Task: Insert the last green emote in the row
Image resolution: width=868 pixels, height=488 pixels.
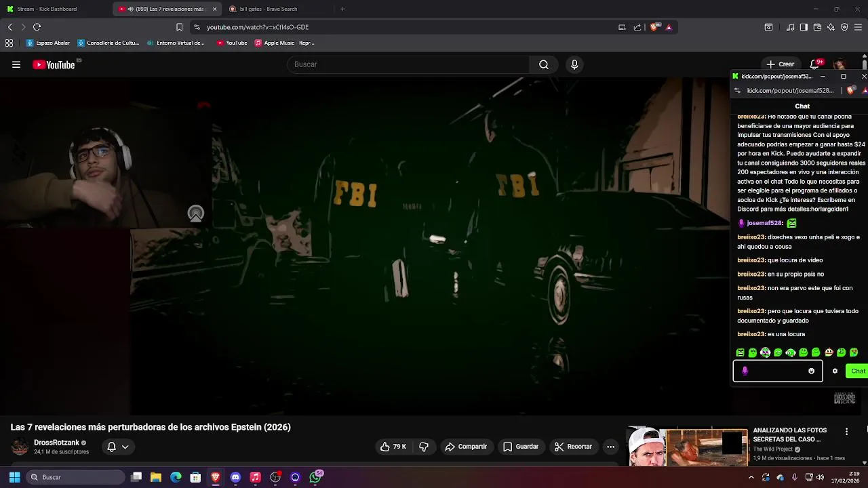Action: click(x=854, y=352)
